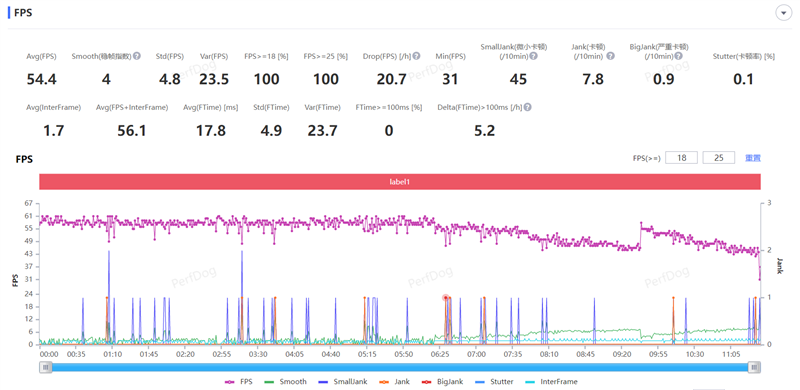Grab the left handle of time range slider
Screen dimensions: 800x390
(46, 367)
